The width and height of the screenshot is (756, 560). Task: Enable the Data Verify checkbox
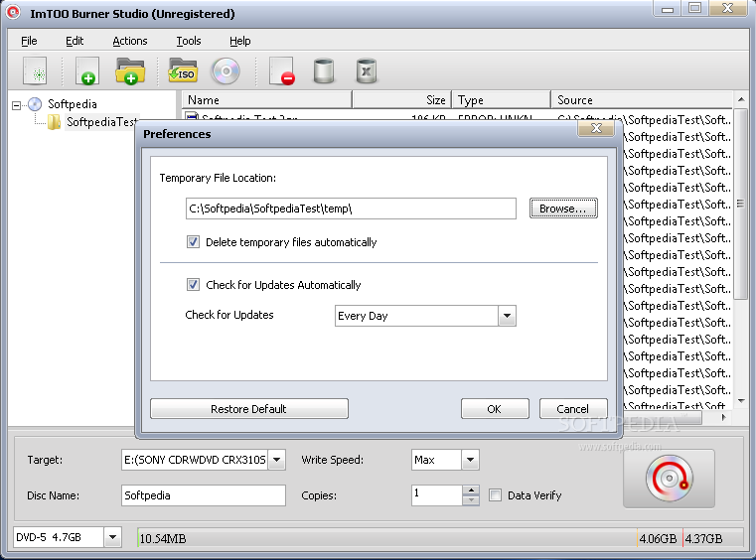tap(495, 494)
